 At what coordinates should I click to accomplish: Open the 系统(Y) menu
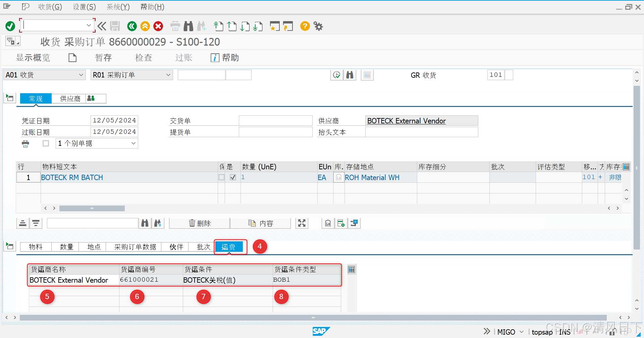click(x=118, y=7)
